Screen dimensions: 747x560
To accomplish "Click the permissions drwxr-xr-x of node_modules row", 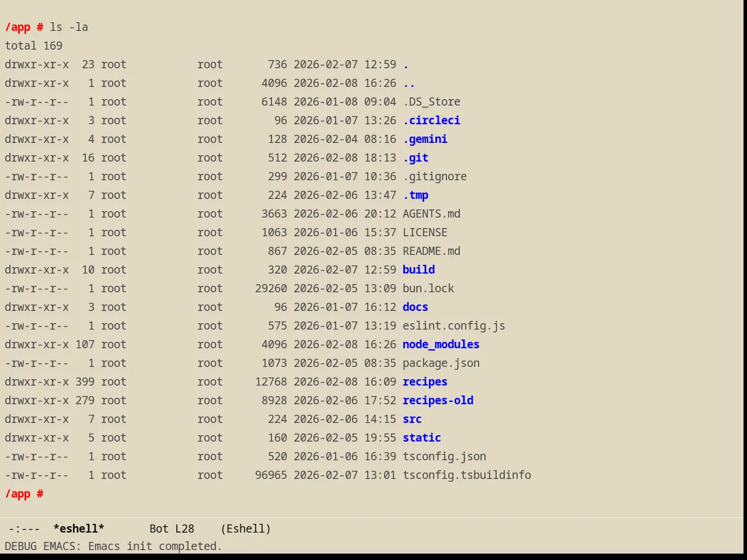I will click(37, 344).
